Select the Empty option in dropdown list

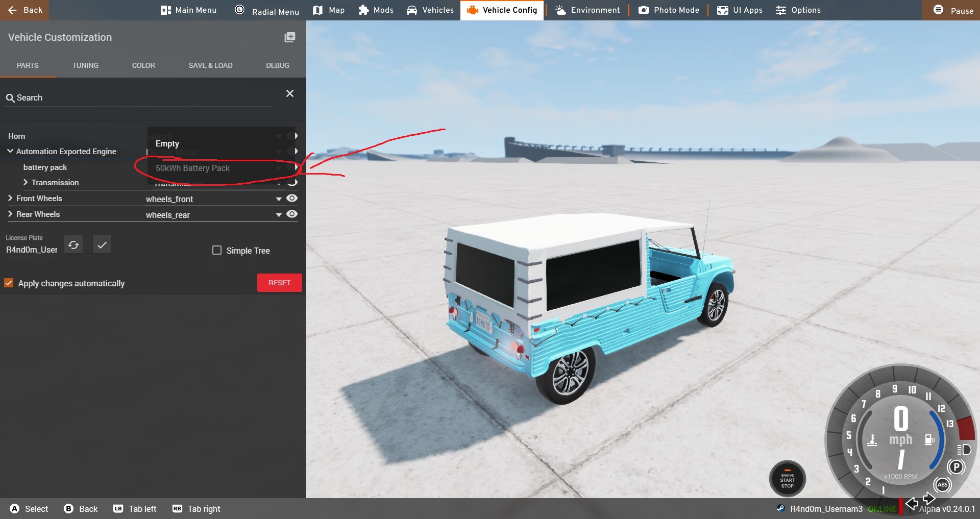[222, 143]
